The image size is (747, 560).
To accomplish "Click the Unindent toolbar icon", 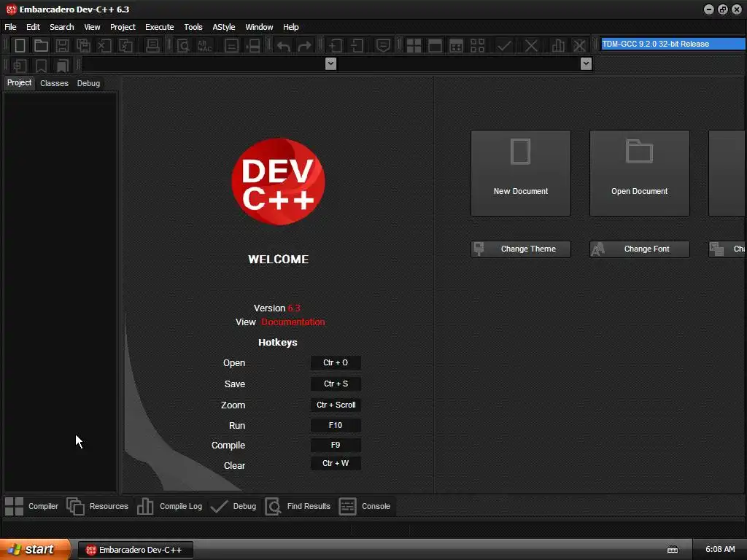I will (357, 46).
